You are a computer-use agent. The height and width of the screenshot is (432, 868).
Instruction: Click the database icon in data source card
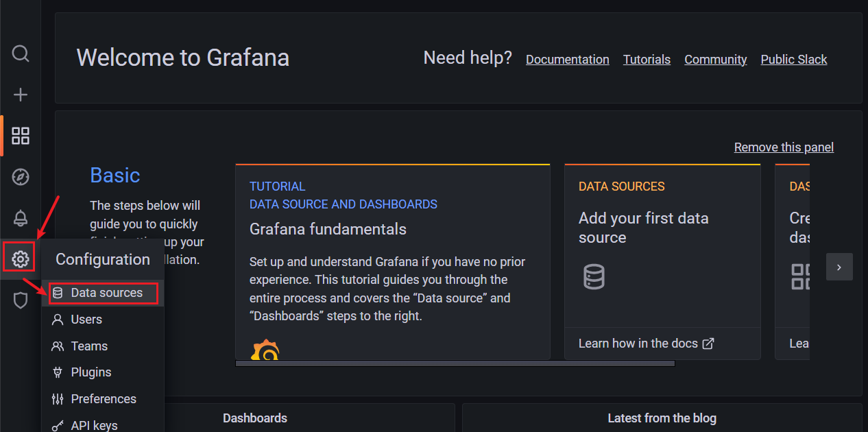coord(594,276)
